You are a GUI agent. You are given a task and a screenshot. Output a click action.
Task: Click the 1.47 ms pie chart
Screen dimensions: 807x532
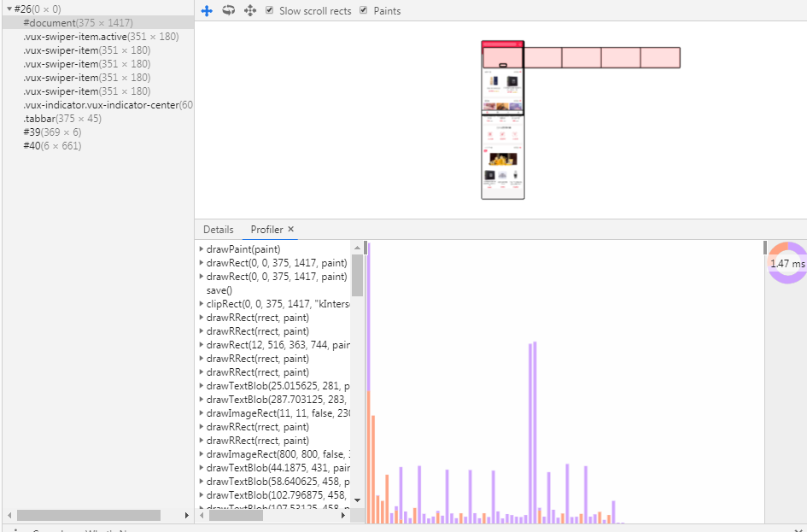point(787,263)
